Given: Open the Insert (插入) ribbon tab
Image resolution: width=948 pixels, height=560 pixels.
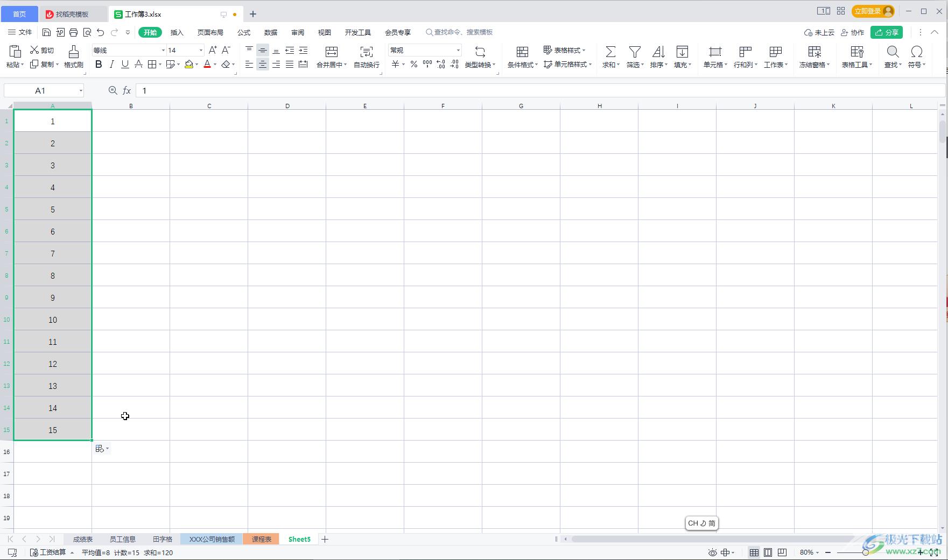Looking at the screenshot, I should coord(177,32).
